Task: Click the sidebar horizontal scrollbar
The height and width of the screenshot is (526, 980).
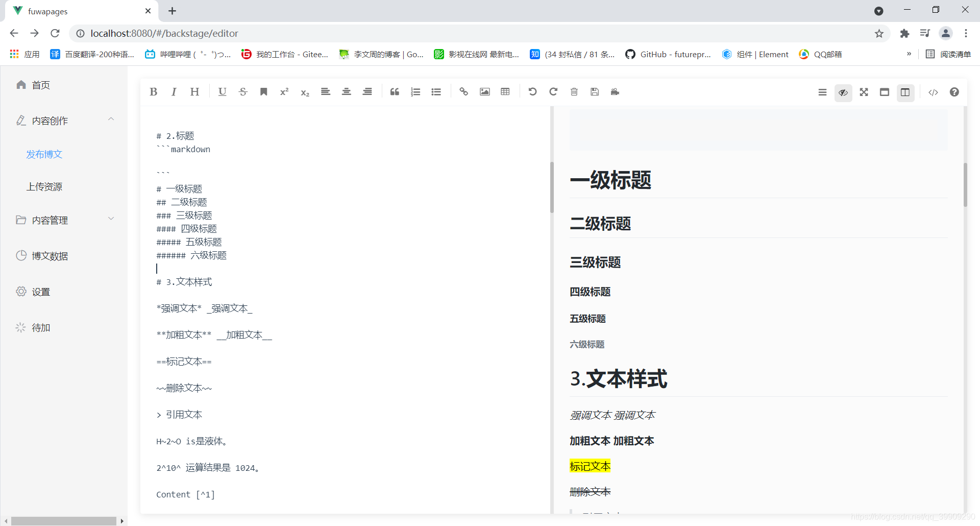Action: (x=64, y=521)
